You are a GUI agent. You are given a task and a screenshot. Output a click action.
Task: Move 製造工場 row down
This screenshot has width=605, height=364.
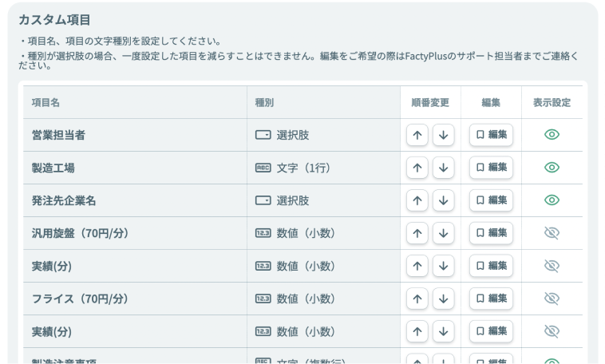(x=443, y=168)
